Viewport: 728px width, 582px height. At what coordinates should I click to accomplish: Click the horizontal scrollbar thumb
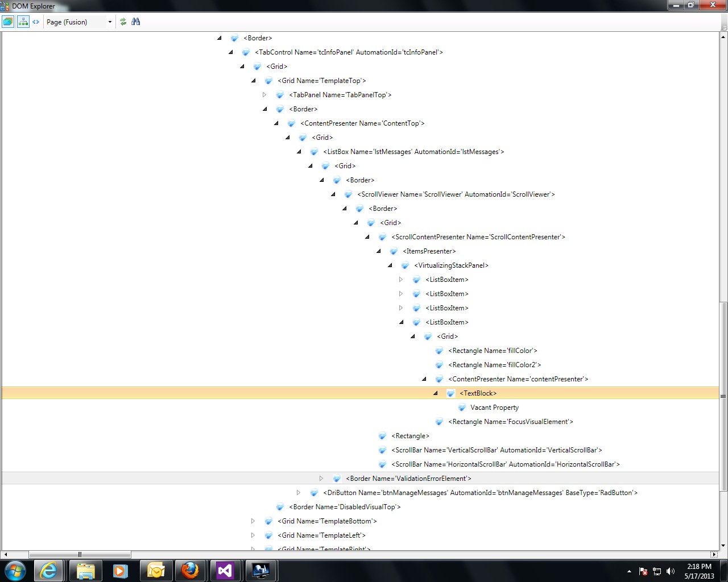tap(80, 554)
